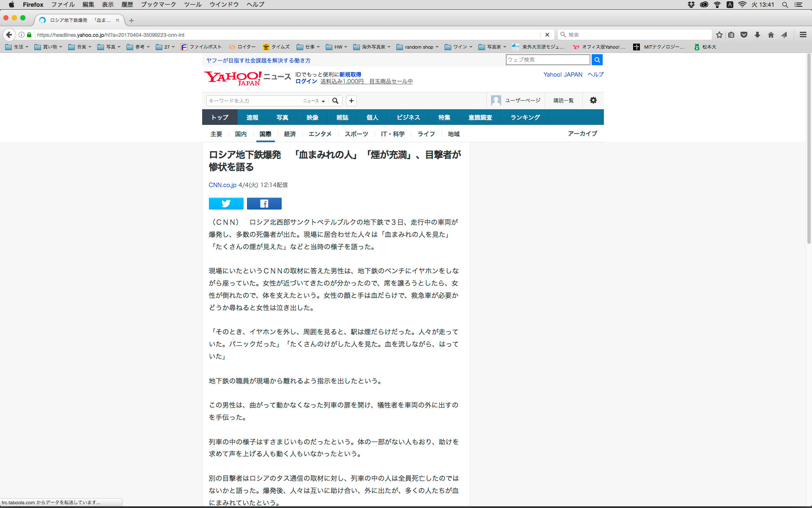Open Firefox hamburger menu

(803, 35)
